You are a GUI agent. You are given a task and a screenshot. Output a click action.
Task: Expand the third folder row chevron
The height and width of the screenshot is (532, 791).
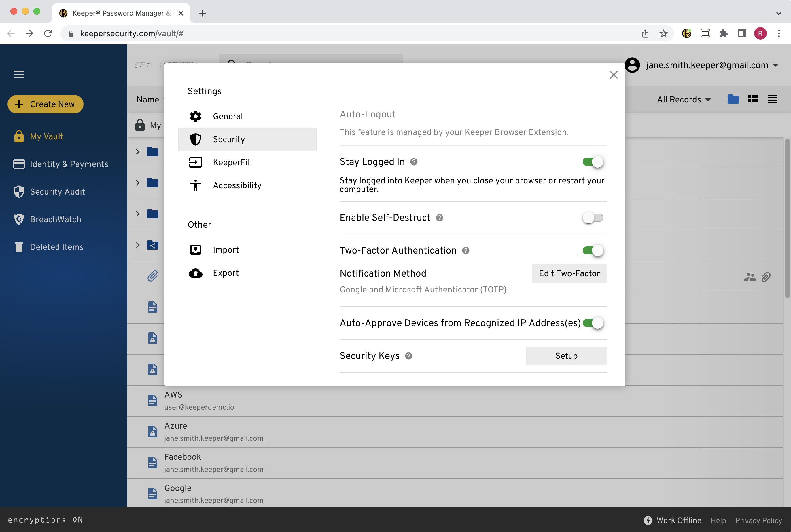(x=138, y=214)
